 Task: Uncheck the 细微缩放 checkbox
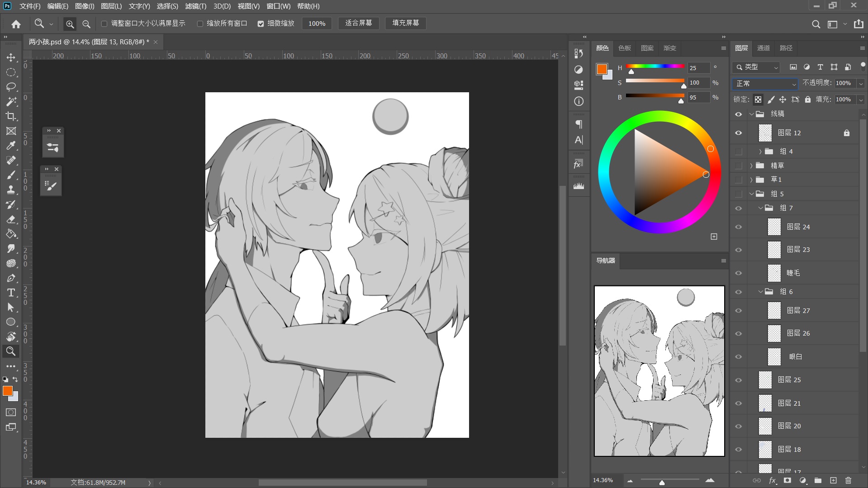261,24
